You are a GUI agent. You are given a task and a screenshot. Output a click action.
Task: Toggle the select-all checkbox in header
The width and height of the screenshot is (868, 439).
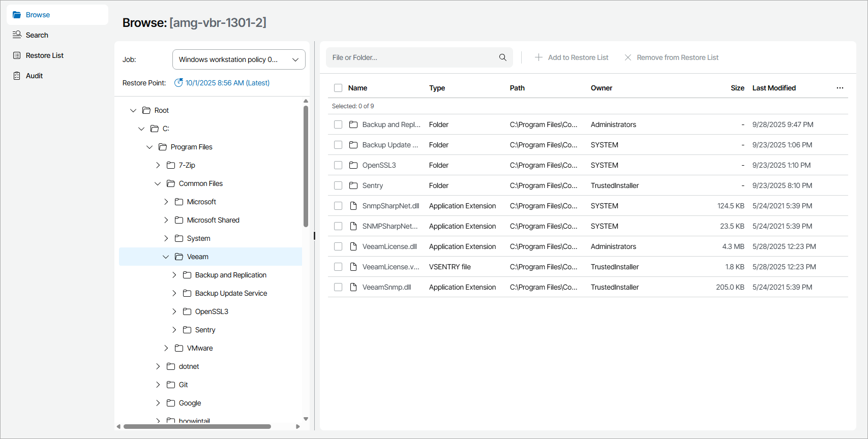(x=338, y=88)
